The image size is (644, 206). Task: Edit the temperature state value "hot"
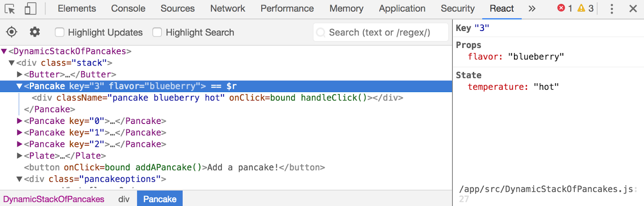(x=546, y=87)
